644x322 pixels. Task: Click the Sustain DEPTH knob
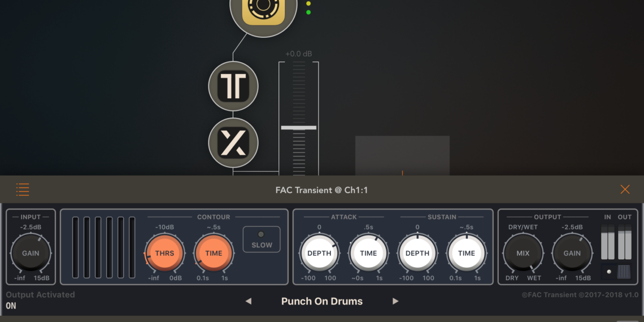(x=417, y=253)
